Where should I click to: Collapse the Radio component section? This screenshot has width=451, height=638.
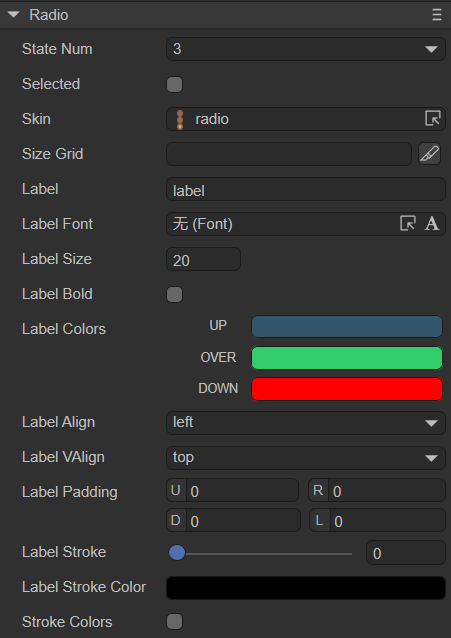[x=13, y=15]
